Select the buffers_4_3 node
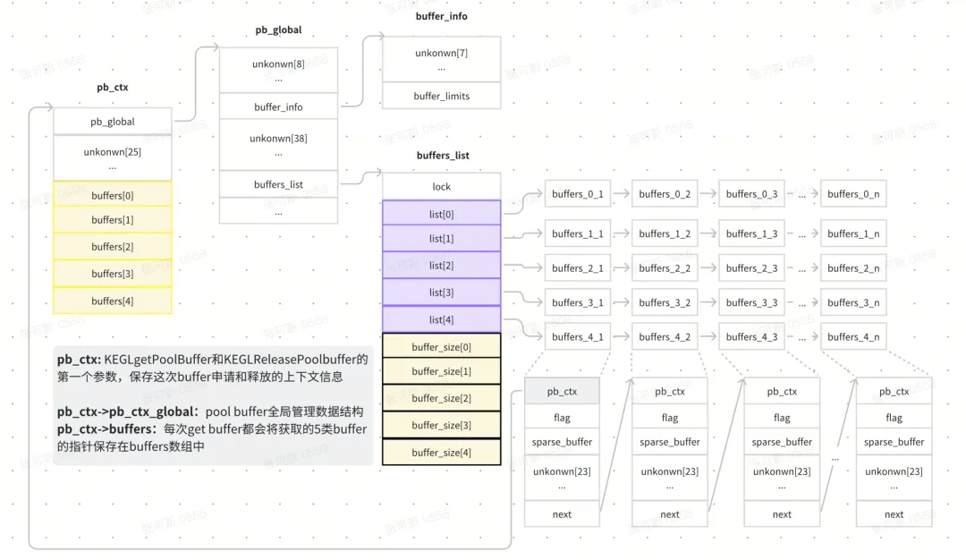Viewport: 966px width, 560px height. point(751,336)
